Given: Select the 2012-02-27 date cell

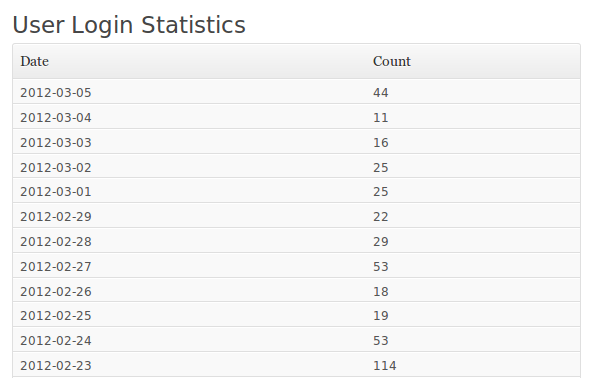Looking at the screenshot, I should coord(56,266).
